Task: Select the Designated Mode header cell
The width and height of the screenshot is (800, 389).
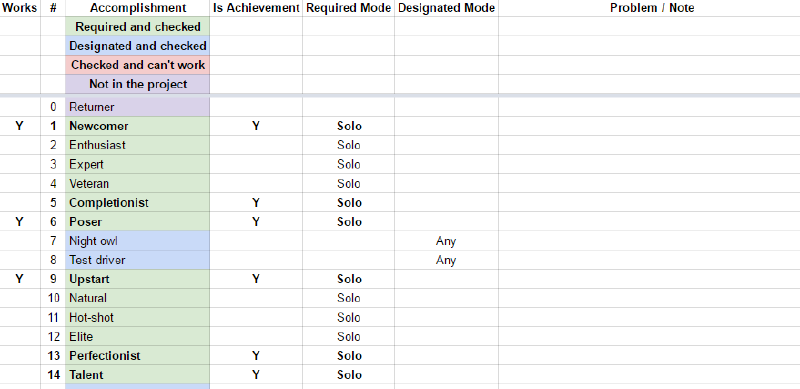Action: (x=446, y=8)
